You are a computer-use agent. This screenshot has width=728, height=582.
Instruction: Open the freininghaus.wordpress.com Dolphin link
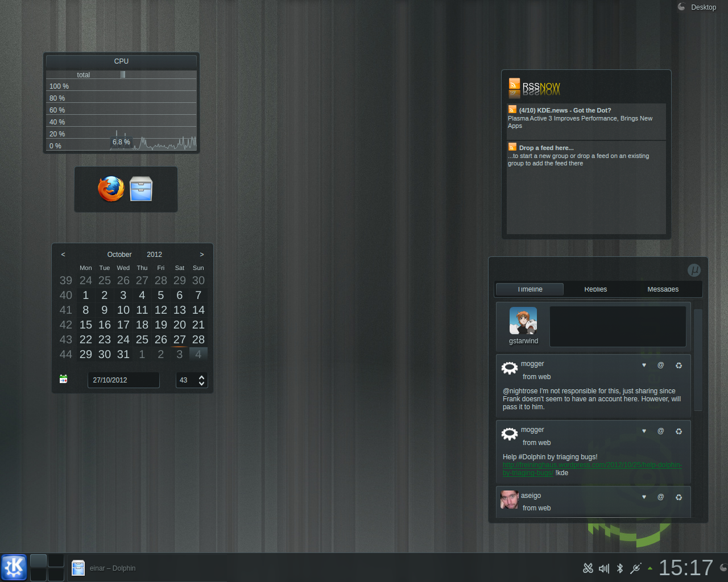(x=591, y=465)
